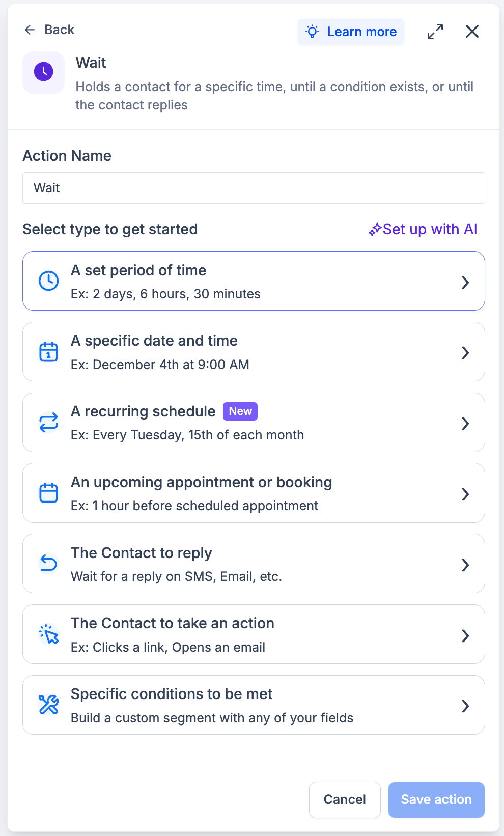Select The Contact to reply option
The image size is (504, 836).
254,564
